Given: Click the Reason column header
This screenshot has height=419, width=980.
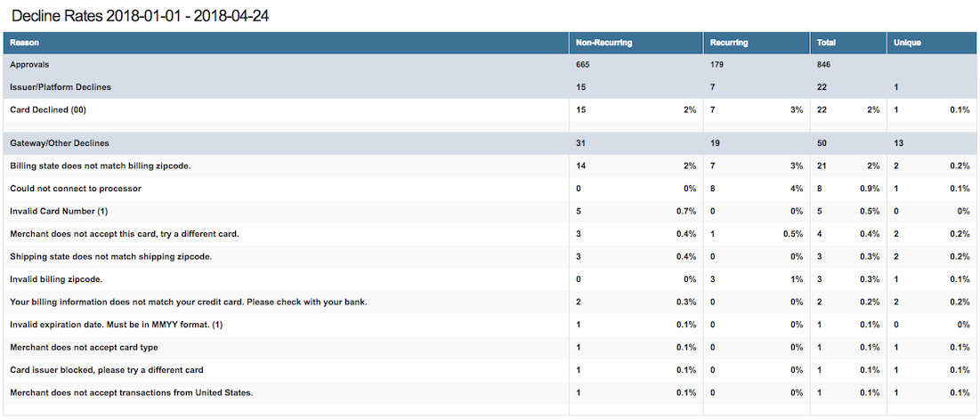Looking at the screenshot, I should [x=24, y=43].
